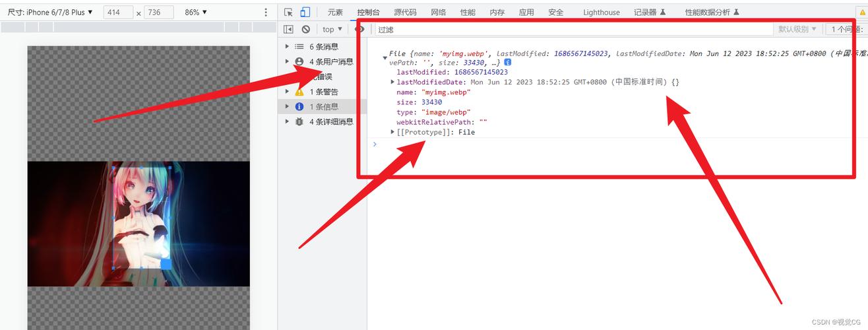868x330 pixels.
Task: Click the yellow warning icon of 1 条警告
Action: pos(299,92)
